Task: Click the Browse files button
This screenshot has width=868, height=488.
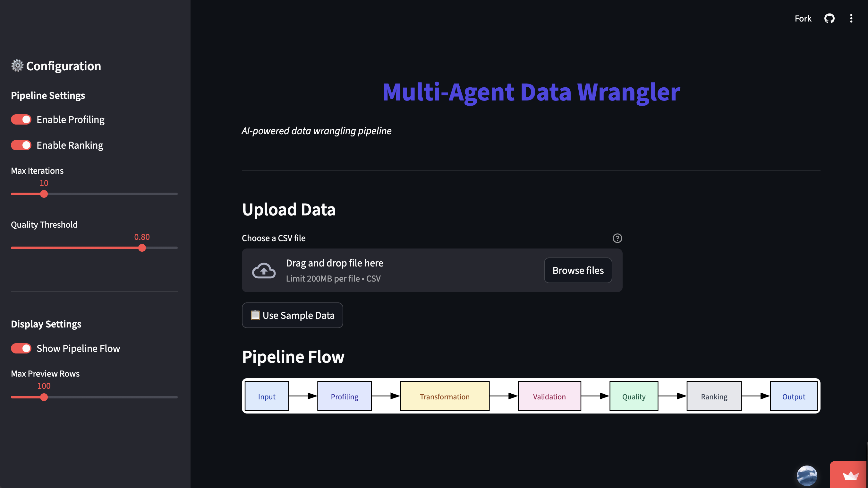Action: 577,270
